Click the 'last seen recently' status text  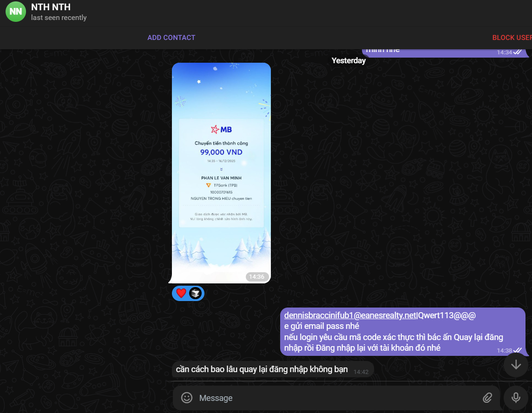pos(59,18)
